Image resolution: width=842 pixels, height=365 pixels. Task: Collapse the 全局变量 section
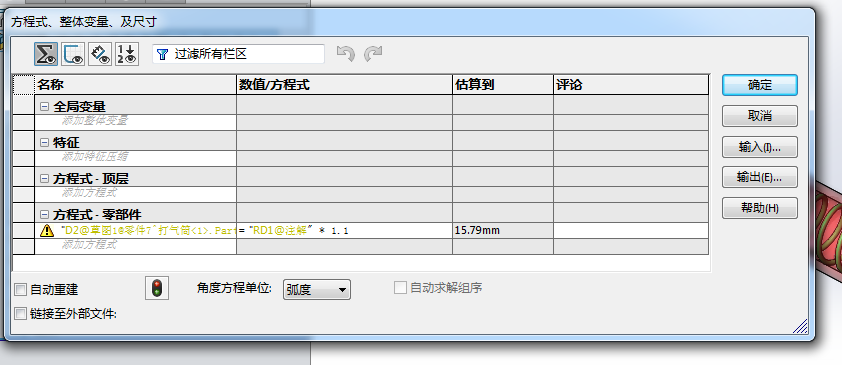click(44, 107)
